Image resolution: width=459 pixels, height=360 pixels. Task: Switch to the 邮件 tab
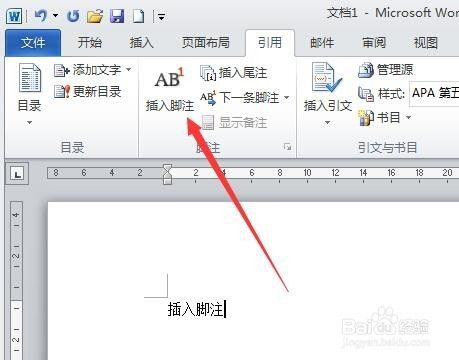click(x=322, y=43)
